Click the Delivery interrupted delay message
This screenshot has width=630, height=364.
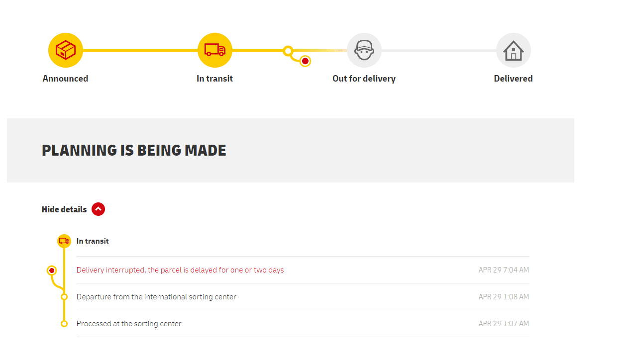(180, 270)
